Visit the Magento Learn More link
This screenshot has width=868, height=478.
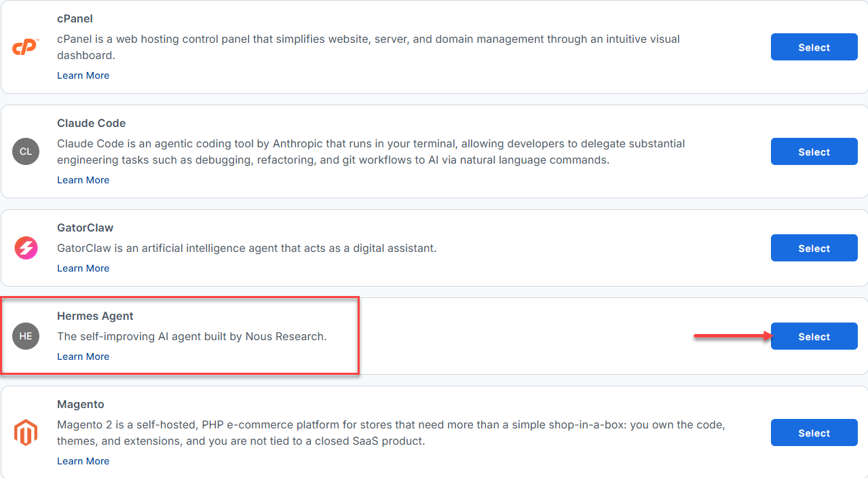(x=83, y=461)
